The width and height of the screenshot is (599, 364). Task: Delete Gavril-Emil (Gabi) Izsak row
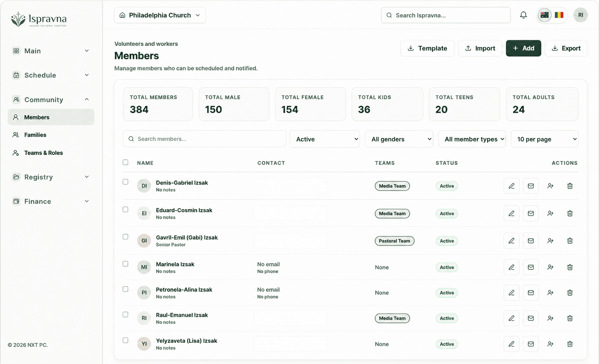pyautogui.click(x=570, y=241)
